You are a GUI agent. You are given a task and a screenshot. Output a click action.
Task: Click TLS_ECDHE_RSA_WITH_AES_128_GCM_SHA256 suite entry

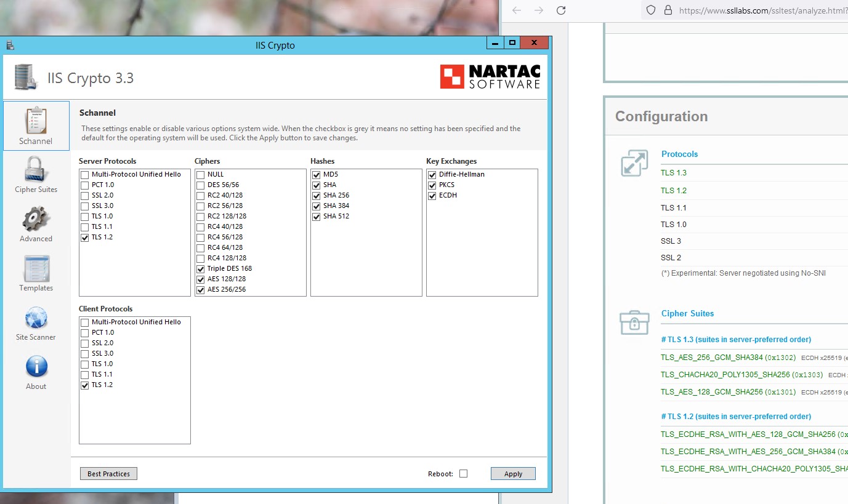(x=754, y=434)
